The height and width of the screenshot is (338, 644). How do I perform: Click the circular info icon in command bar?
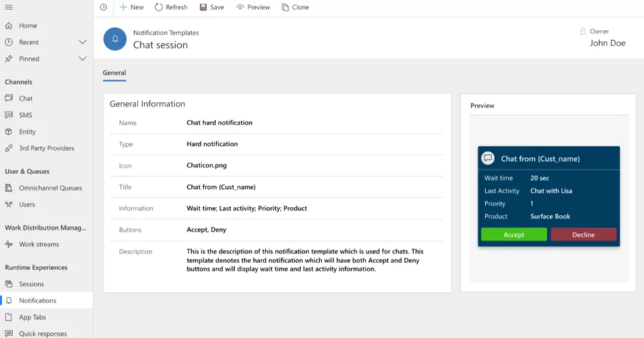click(x=103, y=7)
